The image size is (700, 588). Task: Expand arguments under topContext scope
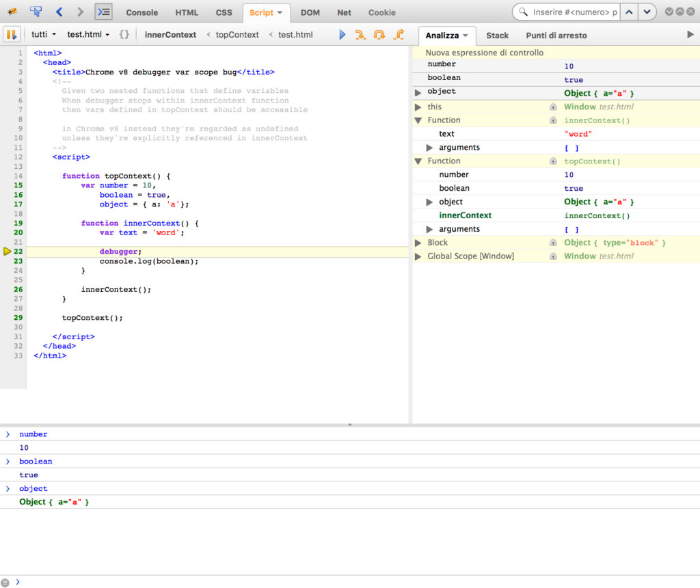pos(429,229)
